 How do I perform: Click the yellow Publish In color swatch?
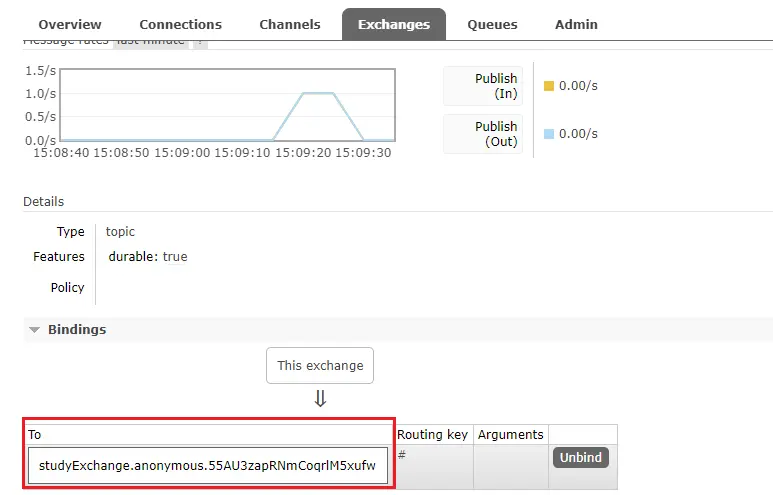[x=549, y=86]
